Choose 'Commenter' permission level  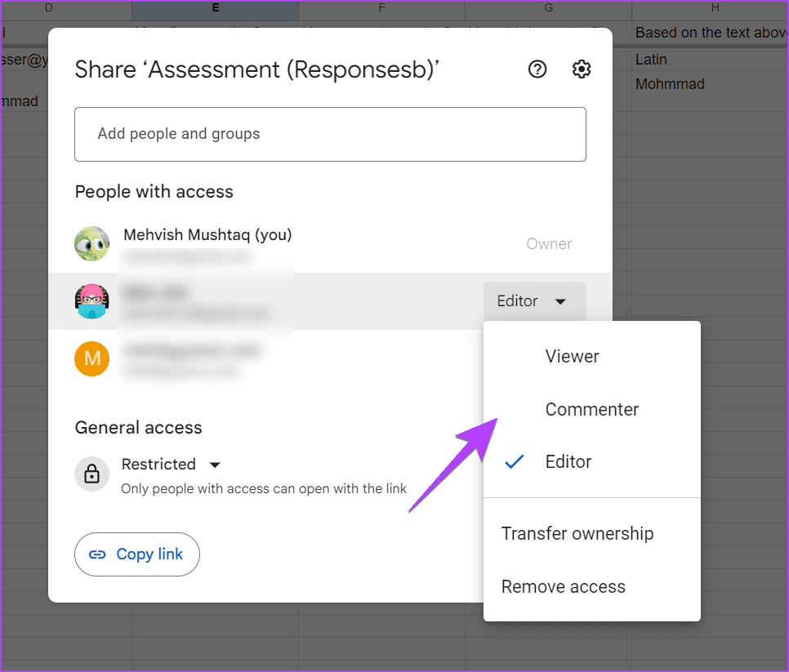coord(591,409)
